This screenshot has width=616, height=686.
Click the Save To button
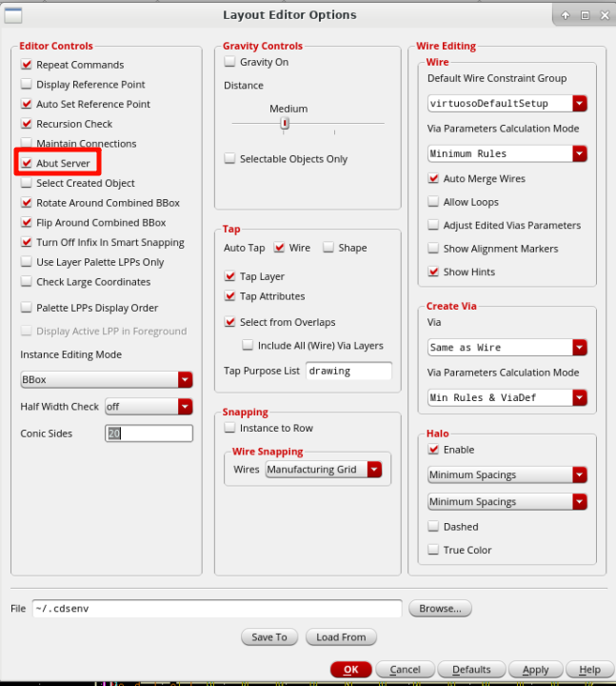click(x=269, y=637)
